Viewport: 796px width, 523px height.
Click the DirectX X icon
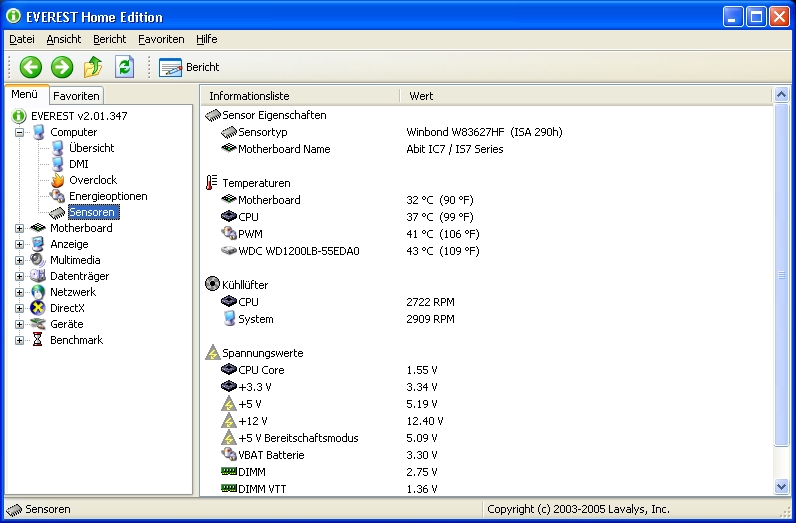(x=38, y=308)
